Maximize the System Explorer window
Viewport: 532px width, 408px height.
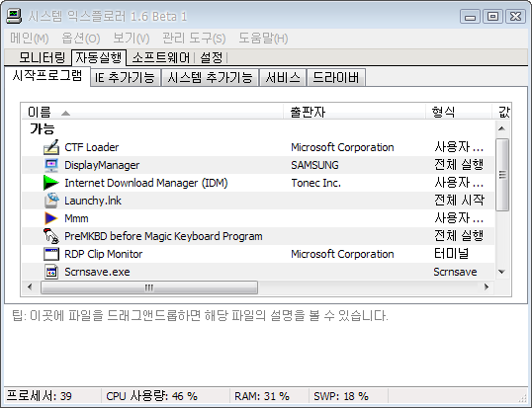[x=492, y=16]
